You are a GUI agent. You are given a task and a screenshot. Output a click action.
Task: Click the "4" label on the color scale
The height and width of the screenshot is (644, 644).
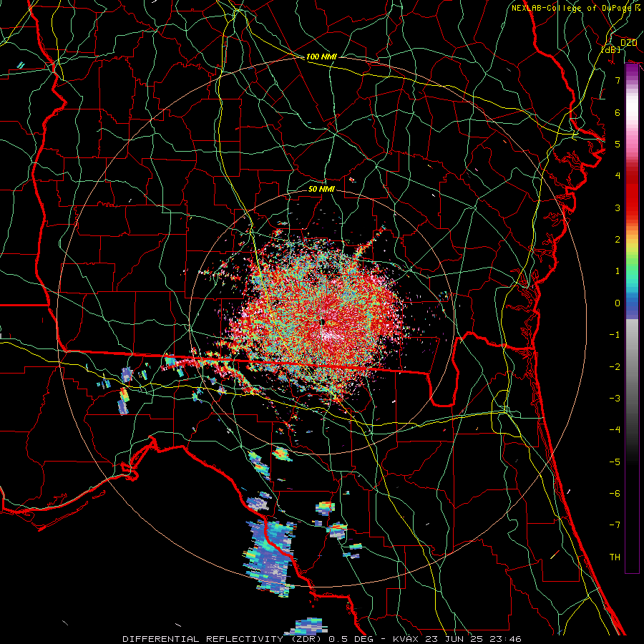[618, 176]
